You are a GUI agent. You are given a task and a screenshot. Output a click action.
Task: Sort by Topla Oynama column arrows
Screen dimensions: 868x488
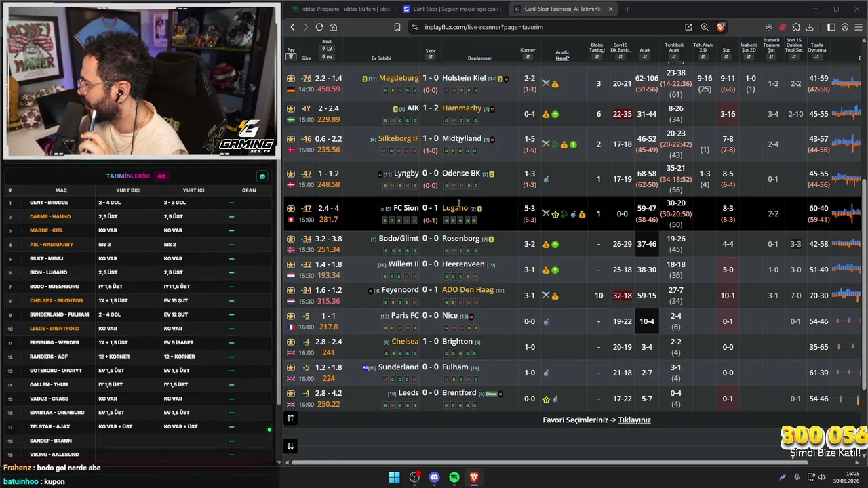pyautogui.click(x=817, y=58)
